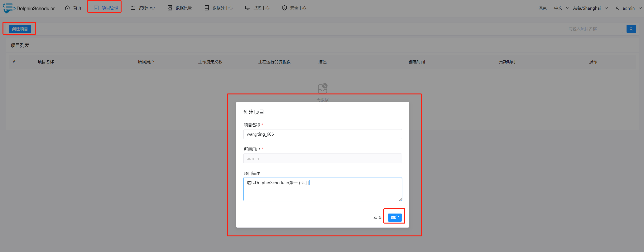Click the 数据质量 document icon

pyautogui.click(x=170, y=8)
